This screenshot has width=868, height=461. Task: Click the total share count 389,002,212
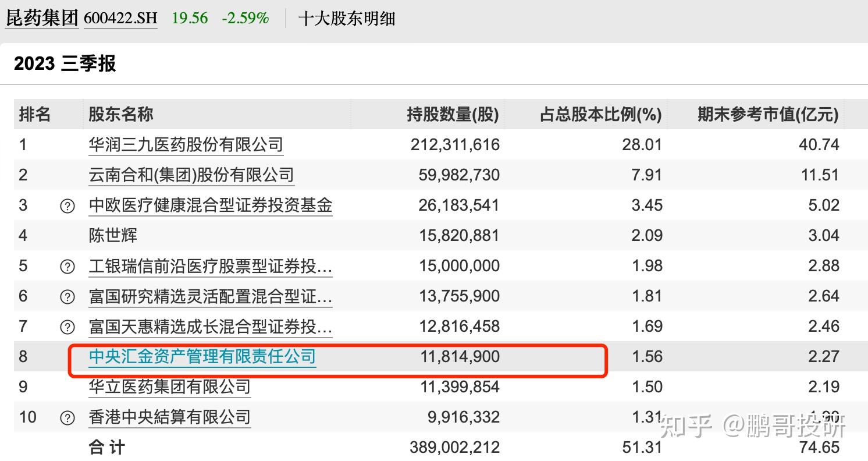click(x=455, y=447)
